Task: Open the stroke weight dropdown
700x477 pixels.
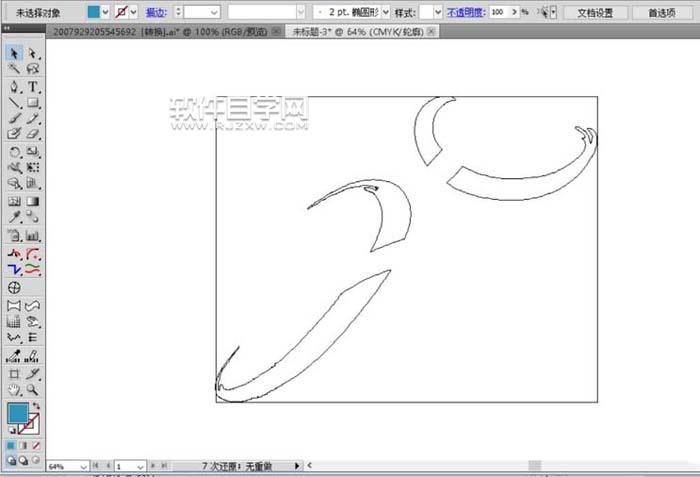Action: [x=214, y=13]
